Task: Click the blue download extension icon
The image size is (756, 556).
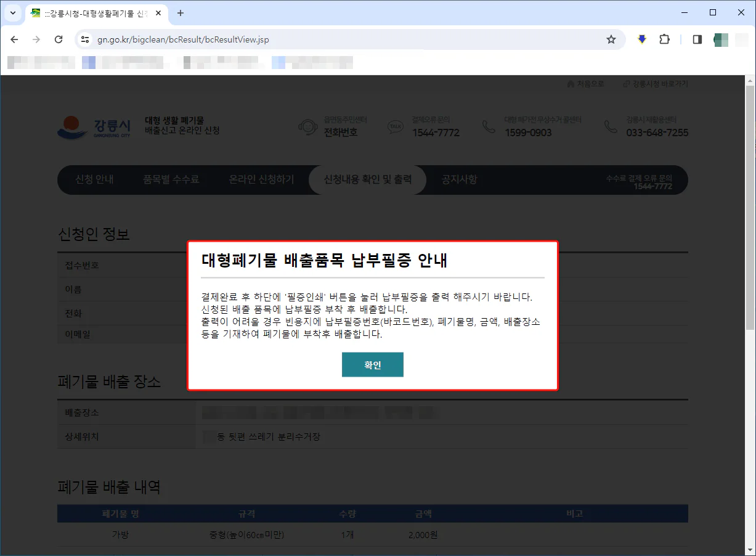Action: (642, 39)
